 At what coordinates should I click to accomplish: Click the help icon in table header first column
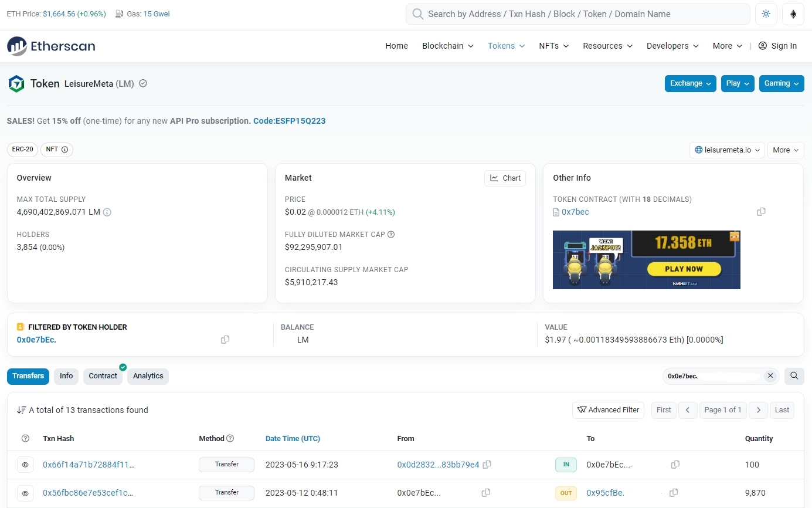[x=25, y=439]
